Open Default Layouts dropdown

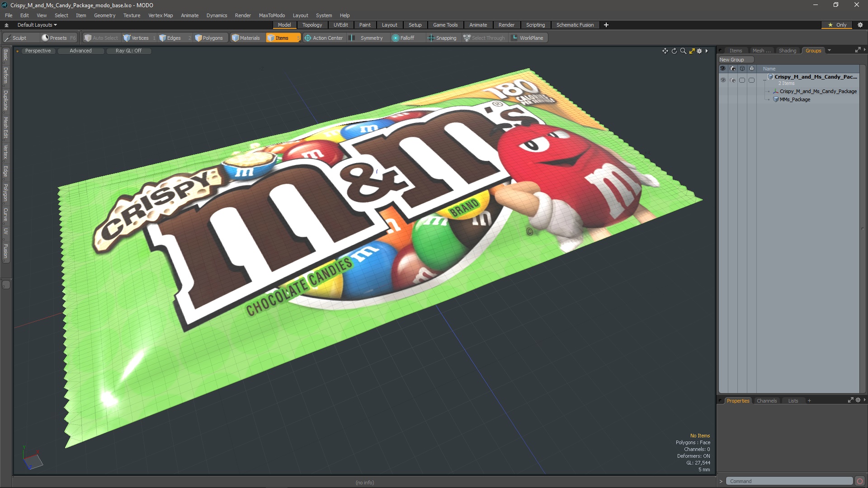(x=37, y=25)
